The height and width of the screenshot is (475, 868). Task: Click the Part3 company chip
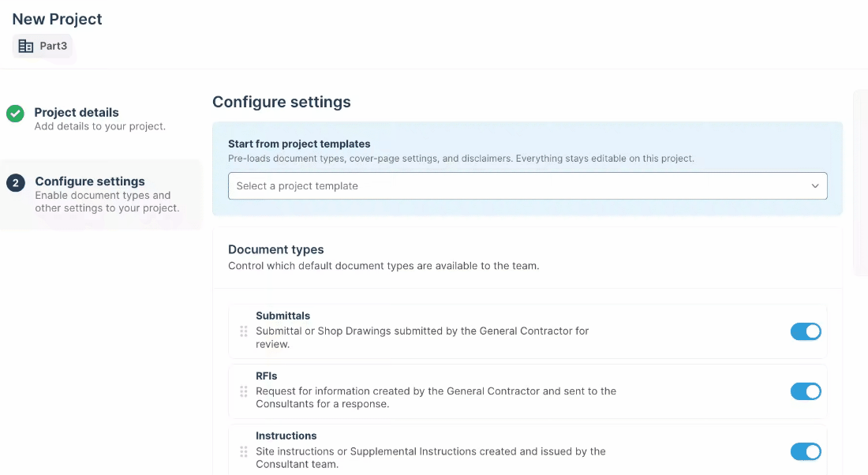point(43,46)
